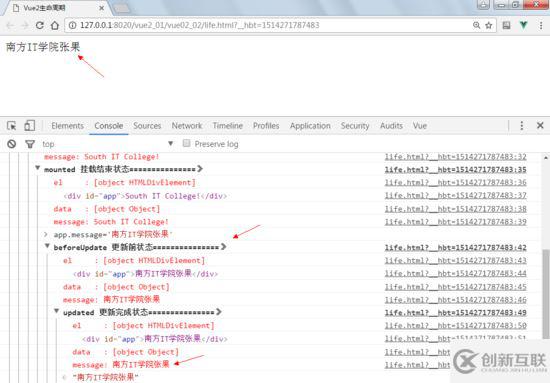Open the console filter funnel
Viewport: 550px width, 383px height.
30,144
